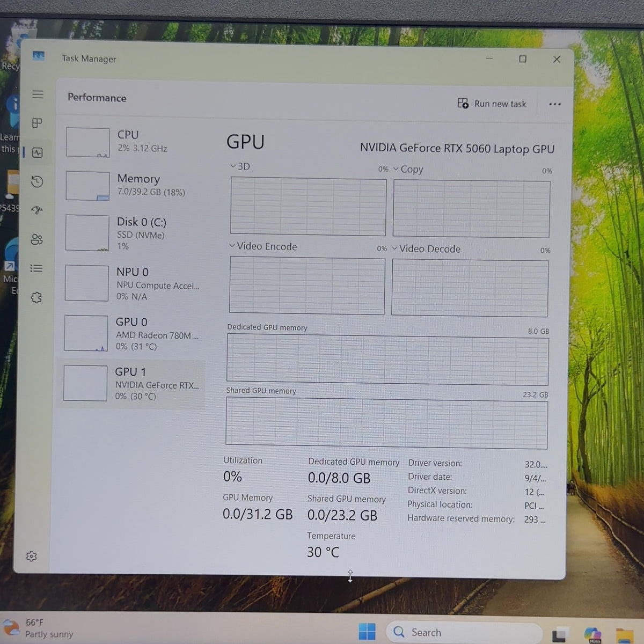Click the Dedicated GPU memory graph
This screenshot has height=644, width=644.
[x=387, y=359]
